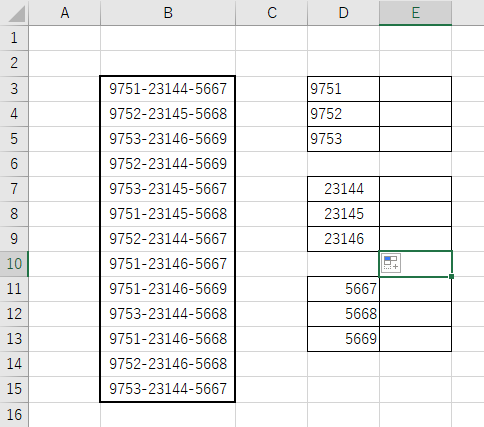Click cell D3 showing 9751
This screenshot has height=427, width=484.
click(343, 89)
